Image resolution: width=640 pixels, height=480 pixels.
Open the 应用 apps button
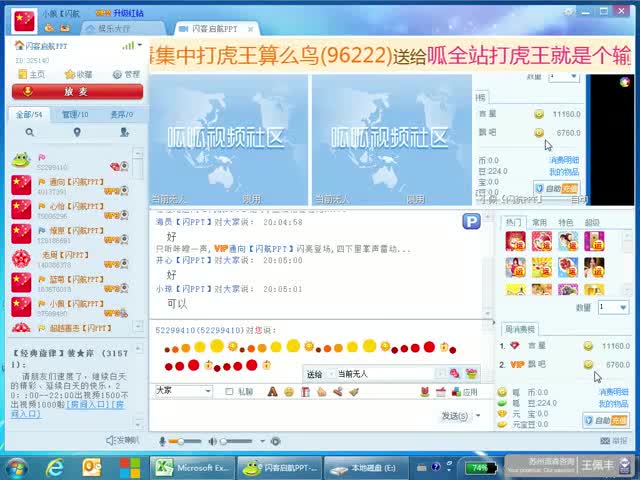click(x=465, y=392)
